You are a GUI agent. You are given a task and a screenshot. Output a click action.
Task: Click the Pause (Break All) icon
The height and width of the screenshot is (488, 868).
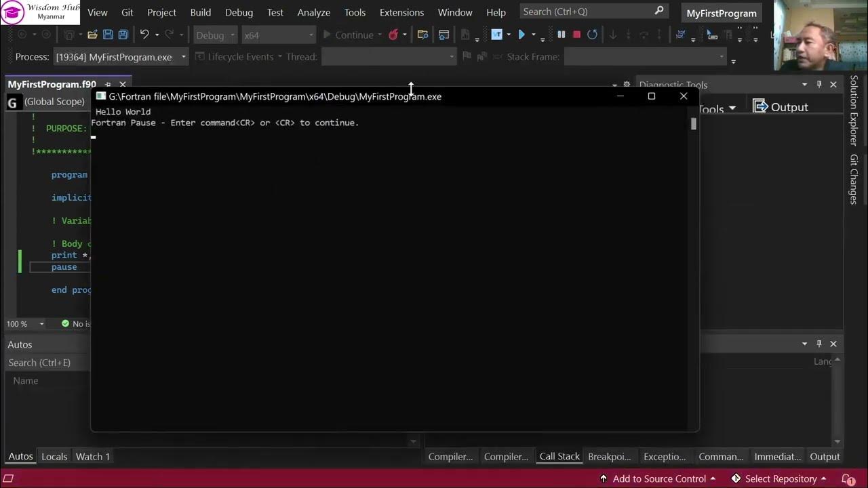point(561,35)
